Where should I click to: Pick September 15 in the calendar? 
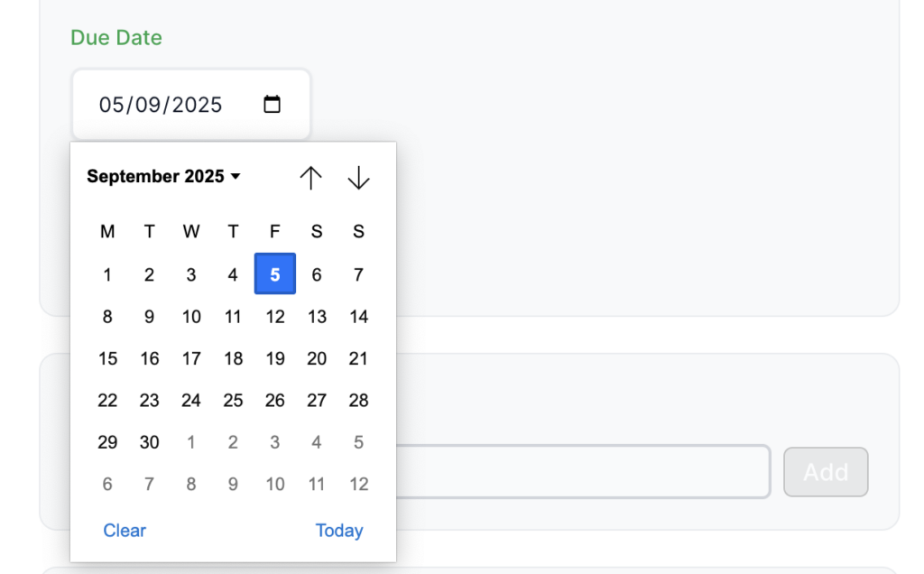coord(107,358)
